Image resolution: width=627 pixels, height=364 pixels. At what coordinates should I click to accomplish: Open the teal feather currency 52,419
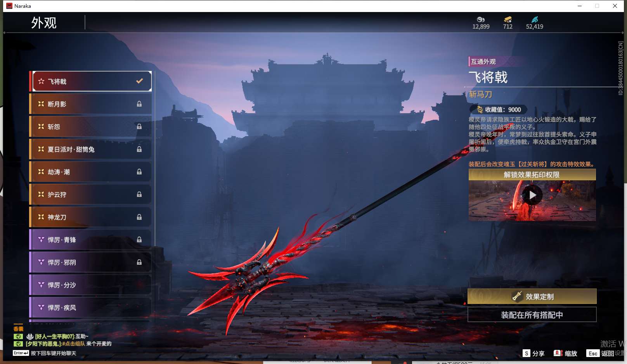(535, 23)
